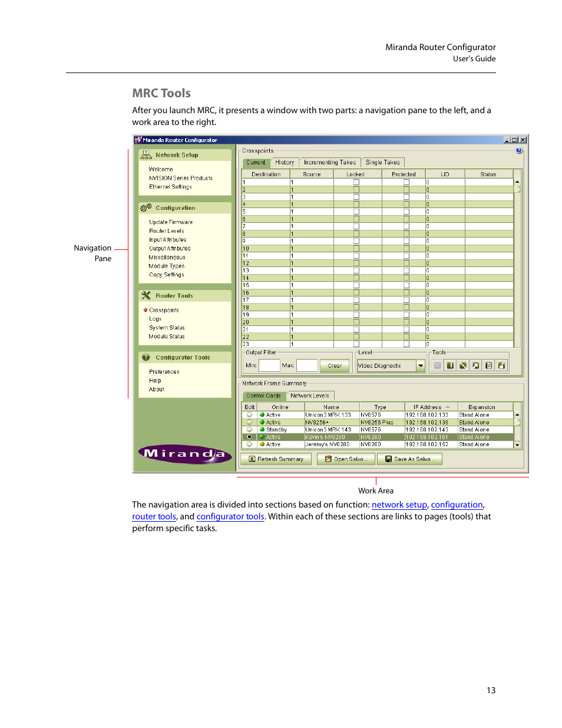This screenshot has height=728, width=562.
Task: Click the arrow tool icon in Tools
Action: tap(476, 365)
